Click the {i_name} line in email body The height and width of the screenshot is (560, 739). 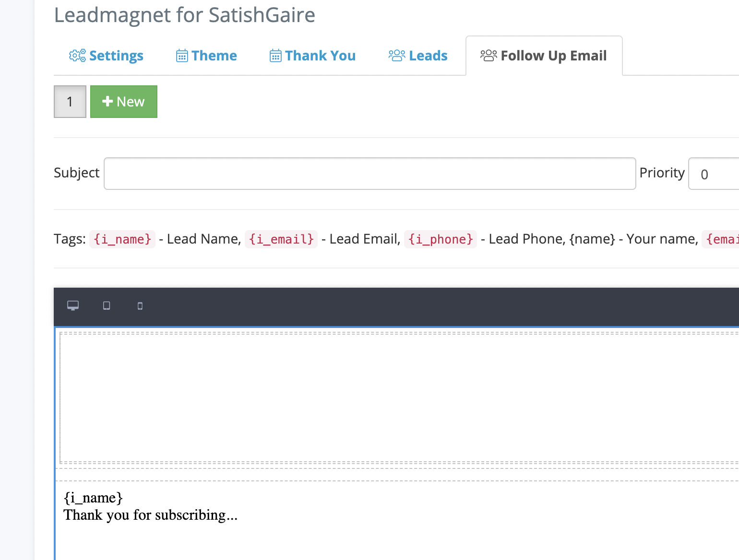tap(93, 498)
